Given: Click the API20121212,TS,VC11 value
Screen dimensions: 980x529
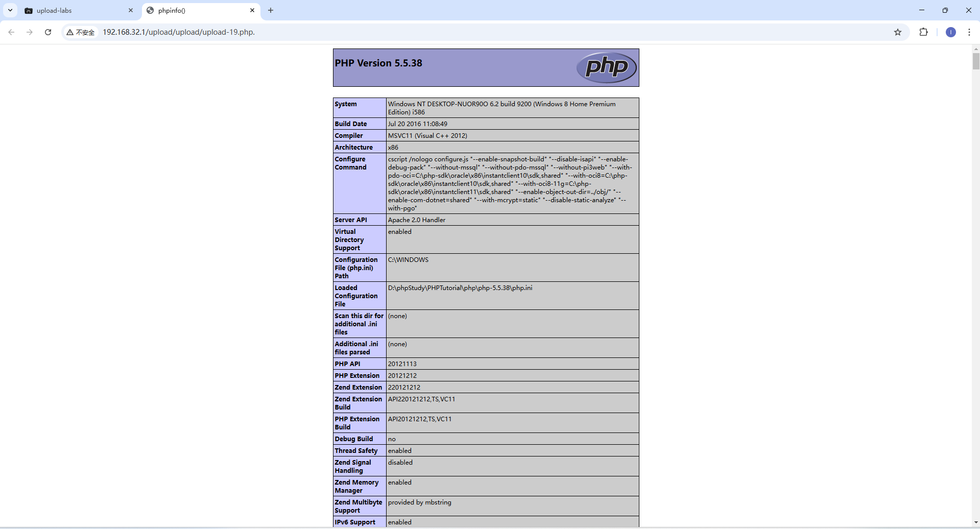Looking at the screenshot, I should (x=419, y=419).
